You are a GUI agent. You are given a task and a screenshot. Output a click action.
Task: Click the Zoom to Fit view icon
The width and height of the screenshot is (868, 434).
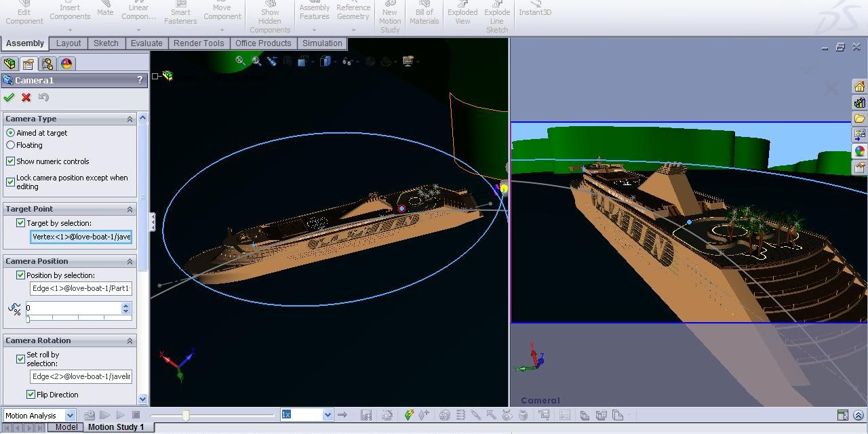pyautogui.click(x=240, y=61)
